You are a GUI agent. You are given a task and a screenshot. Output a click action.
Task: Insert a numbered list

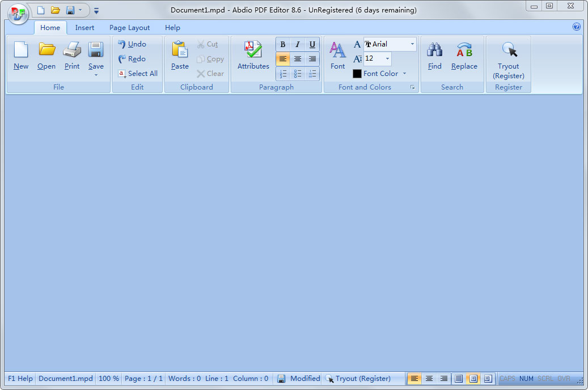tap(283, 74)
